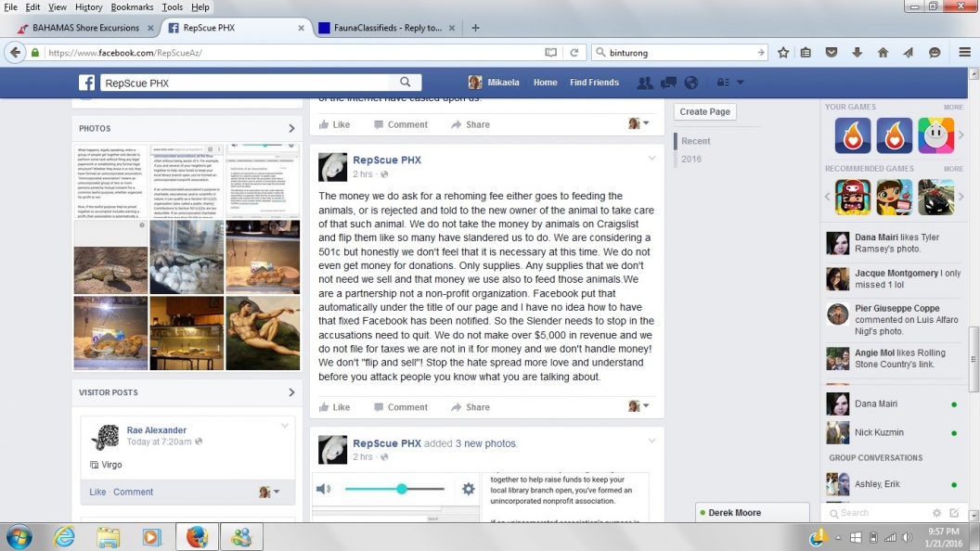Image resolution: width=980 pixels, height=551 pixels.
Task: Open the Bookmarks menu
Action: point(132,6)
